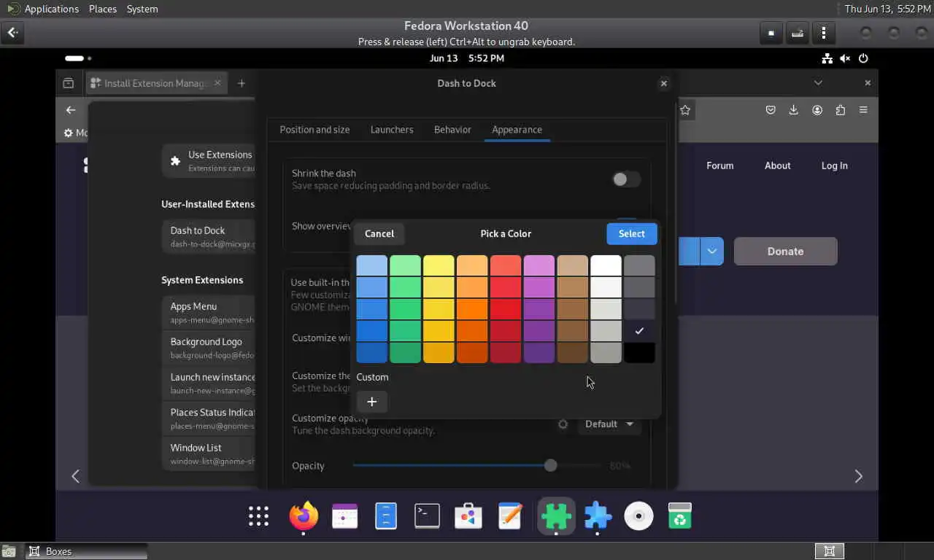Pick the brightest yellow swatch in top row

pos(439,265)
